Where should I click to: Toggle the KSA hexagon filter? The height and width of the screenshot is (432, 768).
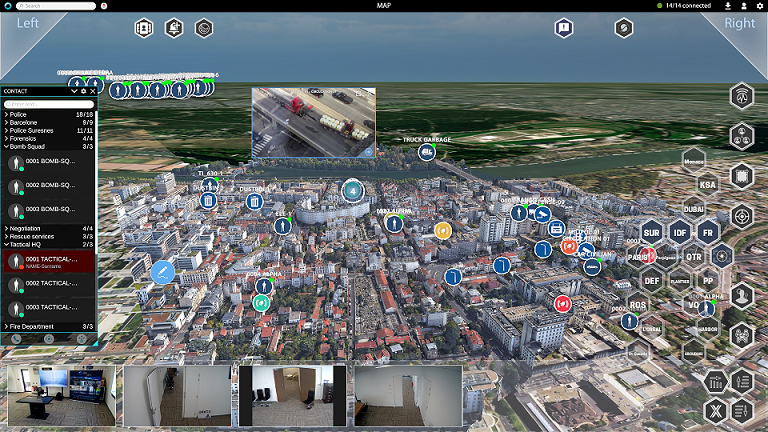point(708,185)
